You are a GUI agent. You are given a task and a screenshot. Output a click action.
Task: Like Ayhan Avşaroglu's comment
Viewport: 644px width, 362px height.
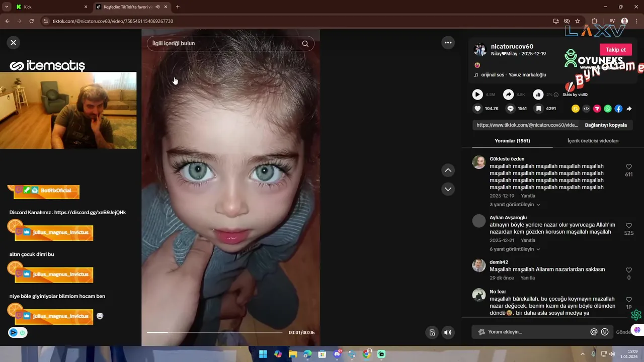pos(628,226)
